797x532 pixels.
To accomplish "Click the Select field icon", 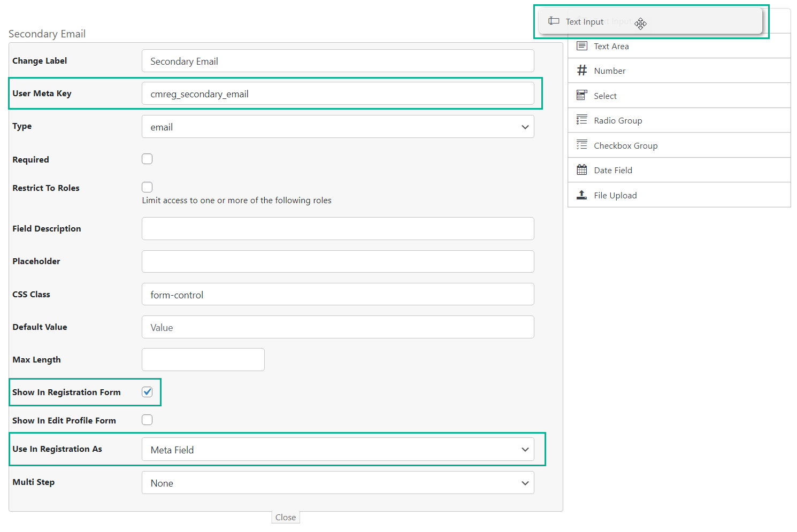I will (582, 95).
